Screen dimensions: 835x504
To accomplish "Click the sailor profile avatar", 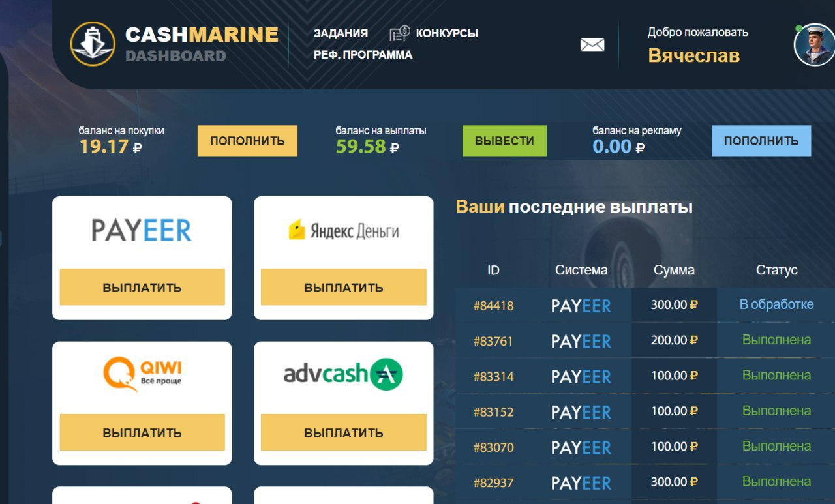I will tap(814, 44).
